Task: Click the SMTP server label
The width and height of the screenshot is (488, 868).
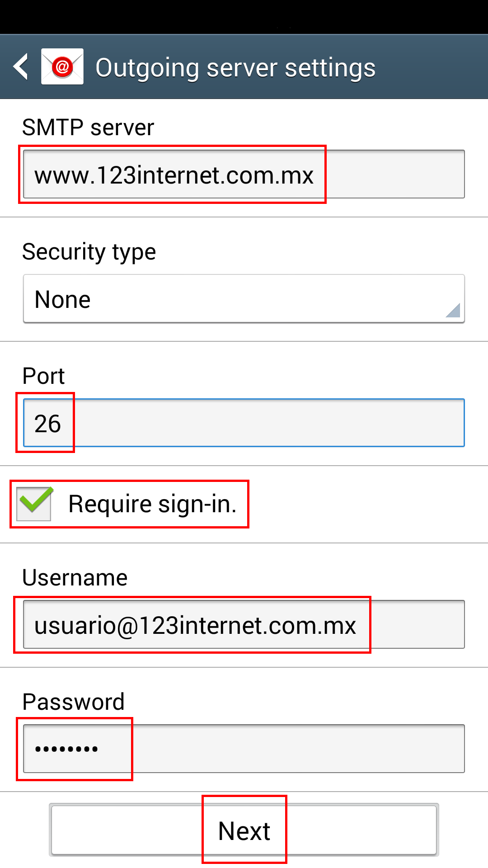Action: (88, 127)
